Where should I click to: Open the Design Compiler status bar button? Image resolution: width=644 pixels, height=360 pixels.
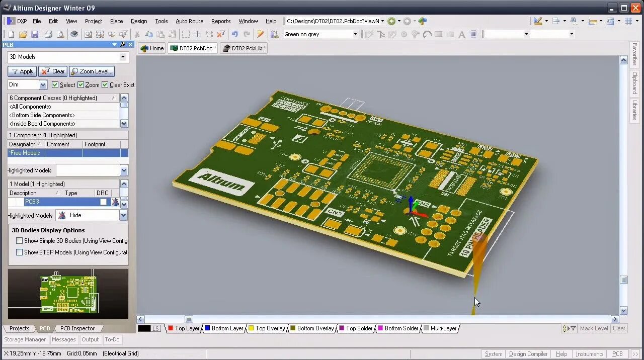click(x=528, y=354)
